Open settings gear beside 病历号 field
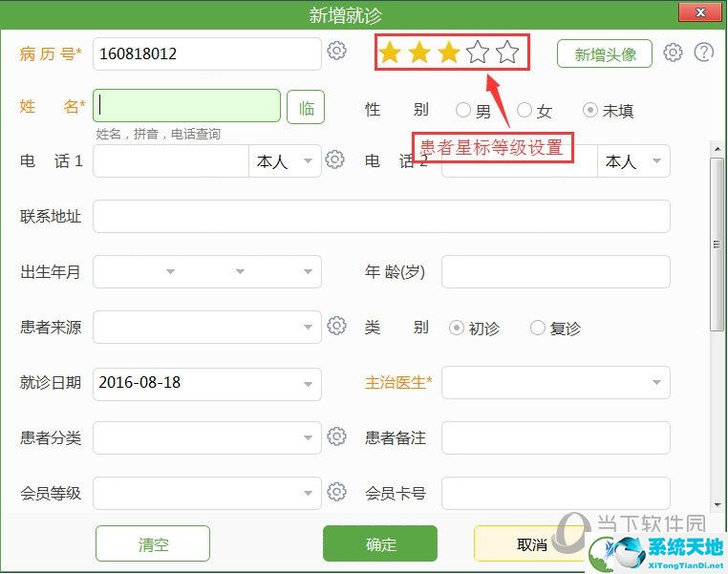 pos(336,51)
